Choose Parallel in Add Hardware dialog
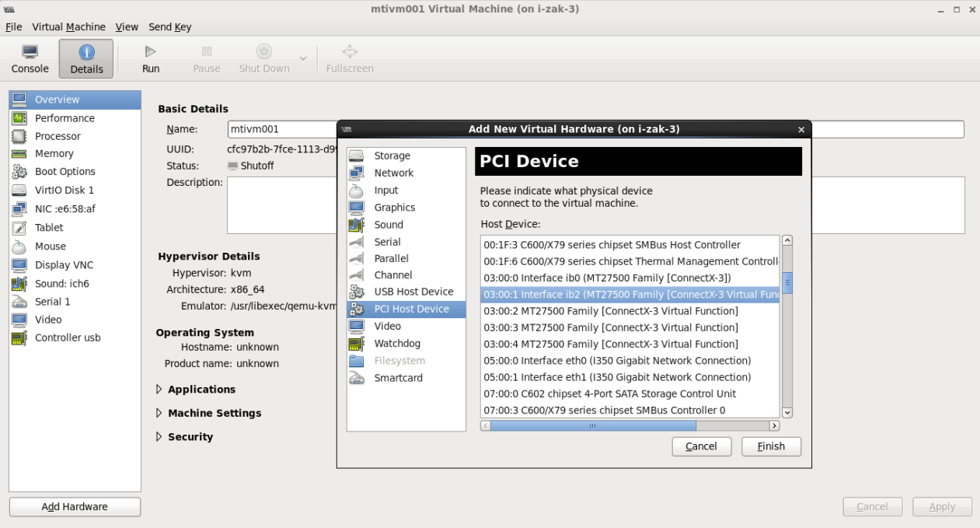 (x=406, y=258)
